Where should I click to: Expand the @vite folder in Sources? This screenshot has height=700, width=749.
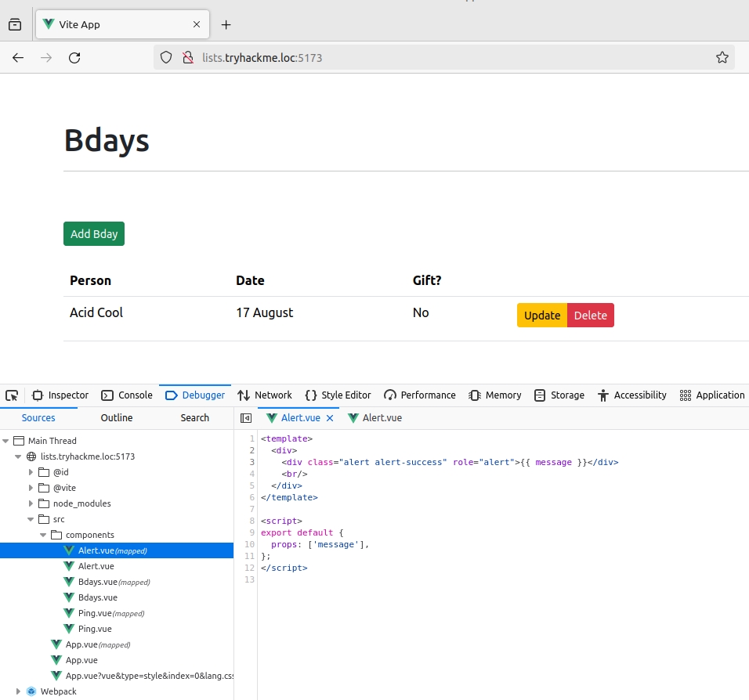click(31, 488)
